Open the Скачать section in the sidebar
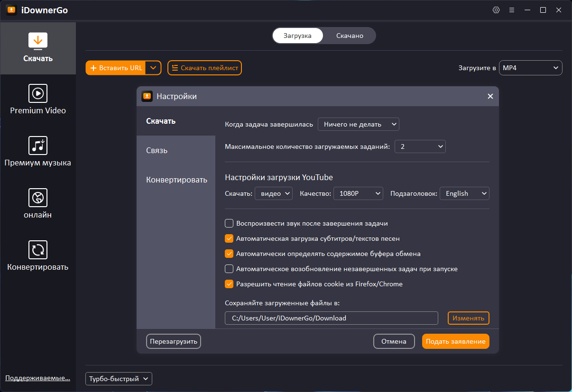 pos(38,48)
